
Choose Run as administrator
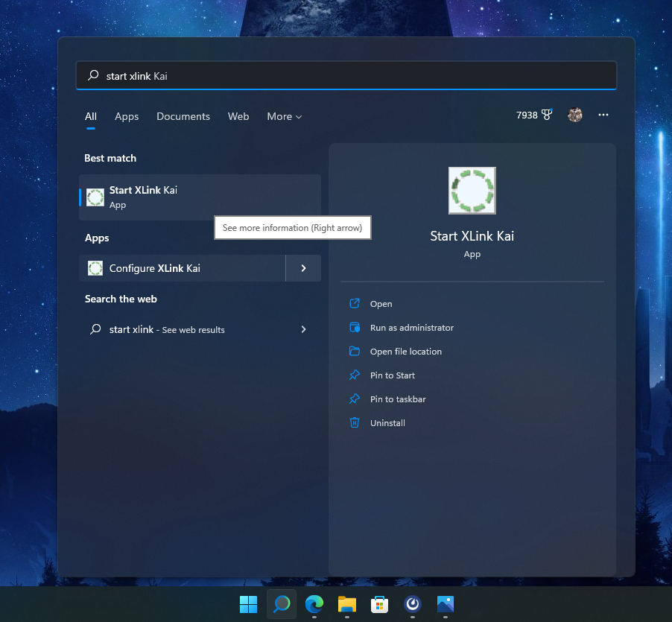tap(411, 328)
